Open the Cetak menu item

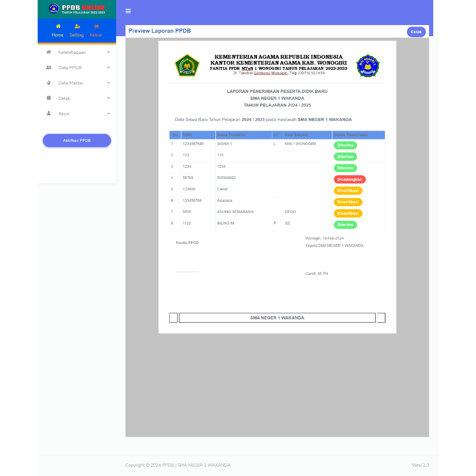pyautogui.click(x=77, y=99)
